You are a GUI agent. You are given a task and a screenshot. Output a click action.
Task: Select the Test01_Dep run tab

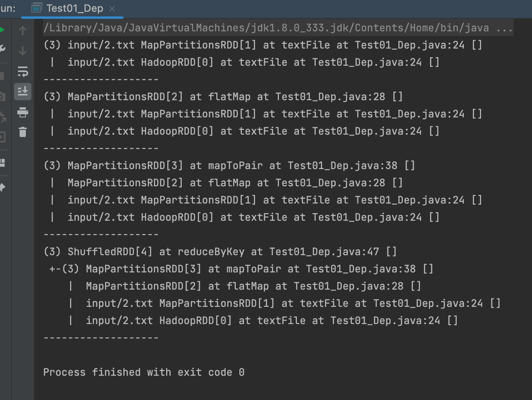74,8
